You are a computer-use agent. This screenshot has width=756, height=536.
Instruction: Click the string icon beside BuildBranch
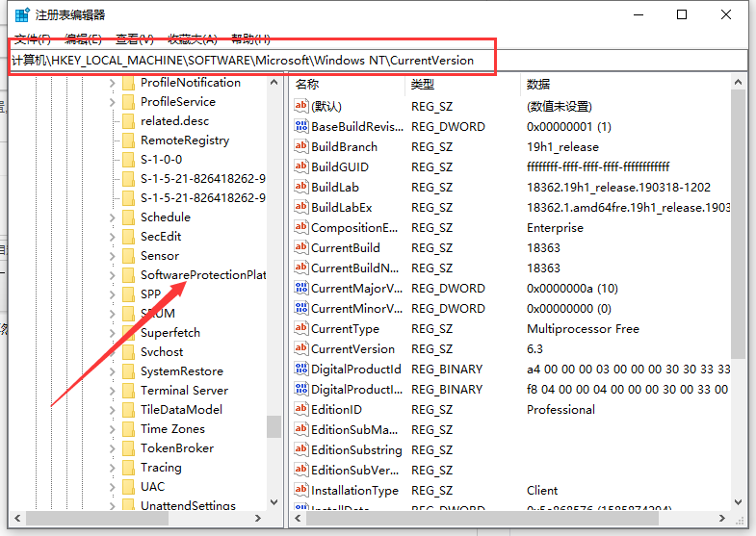[301, 147]
